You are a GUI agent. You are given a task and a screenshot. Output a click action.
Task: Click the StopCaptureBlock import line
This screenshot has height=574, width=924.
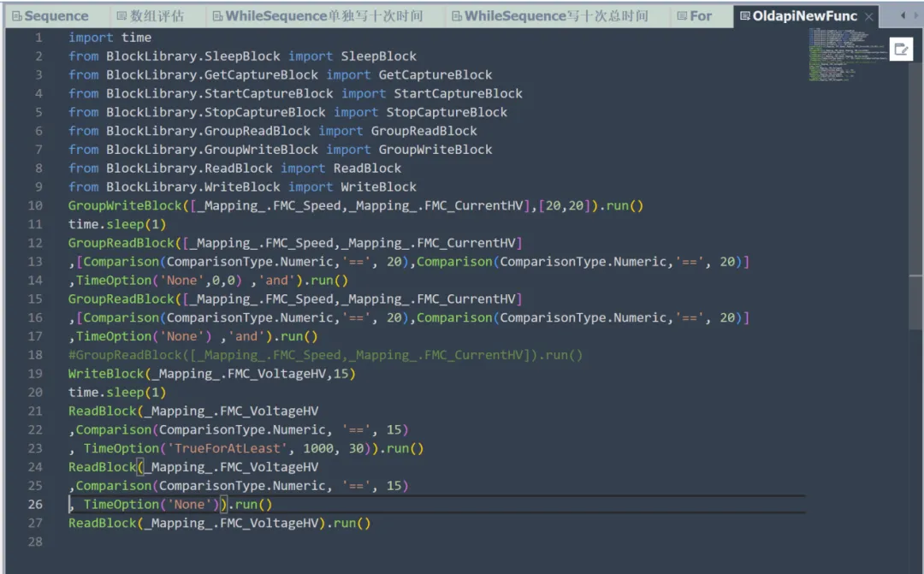coord(287,112)
